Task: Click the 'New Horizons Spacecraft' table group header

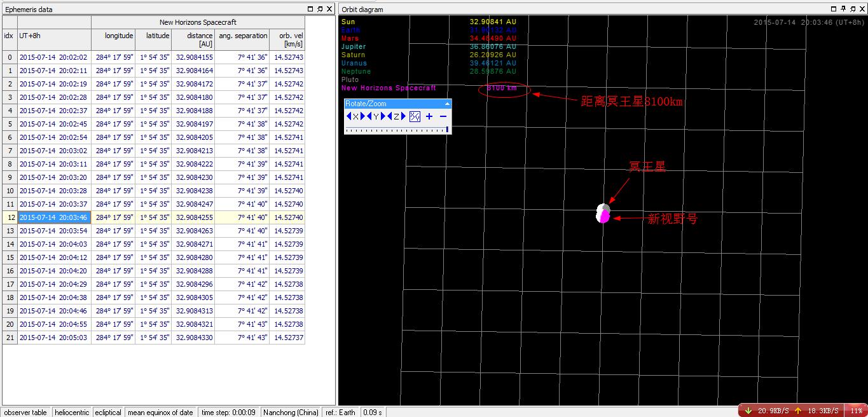Action: pyautogui.click(x=198, y=22)
